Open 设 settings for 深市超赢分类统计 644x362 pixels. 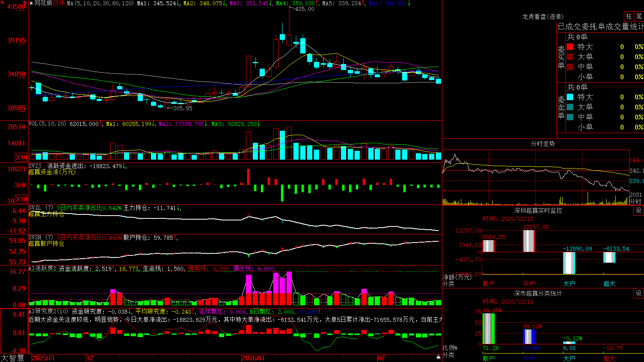[639, 293]
